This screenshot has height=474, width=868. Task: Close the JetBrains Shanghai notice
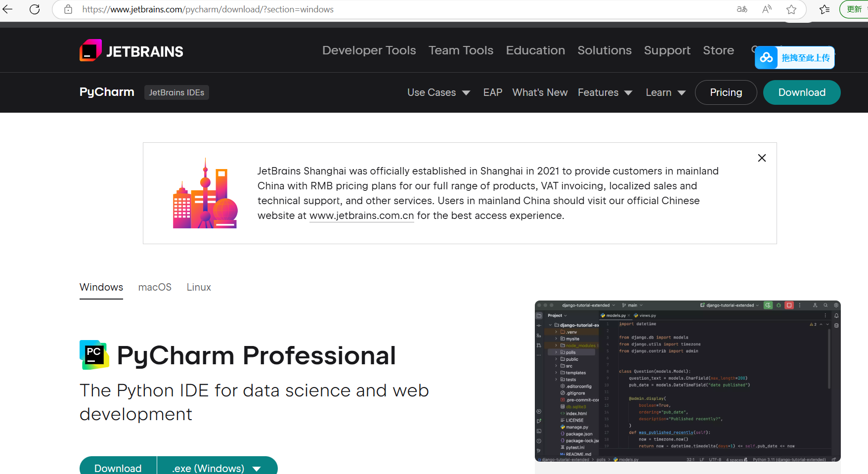pos(762,158)
